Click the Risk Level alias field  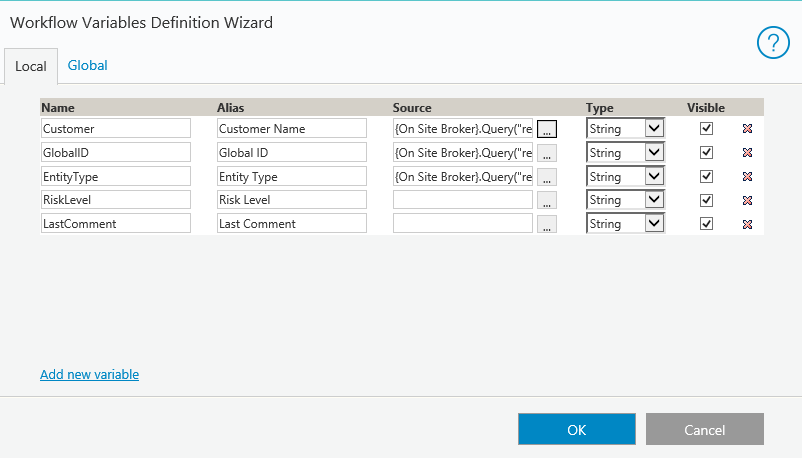[x=291, y=200]
